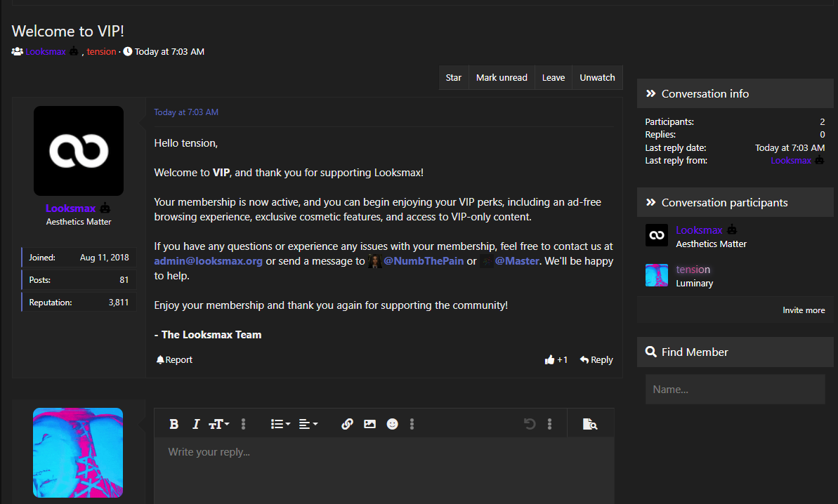Toggle bold formatting in the reply editor
Viewport: 838px width, 504px height.
point(174,424)
